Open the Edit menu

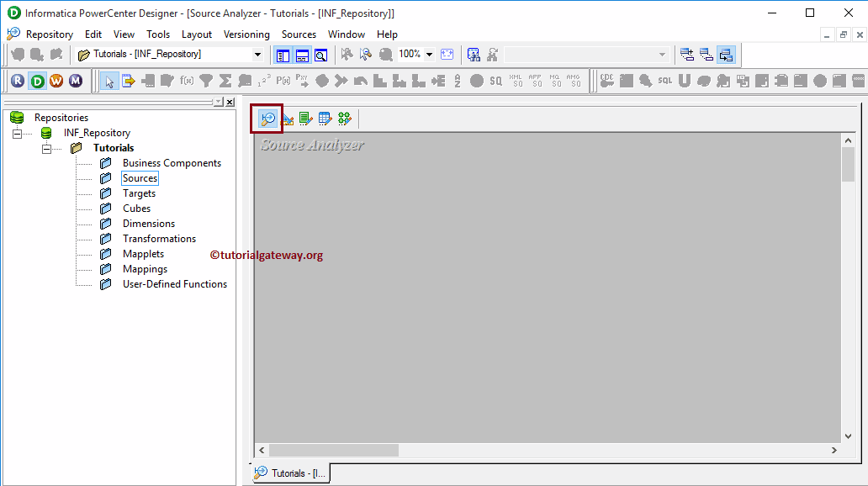(93, 34)
